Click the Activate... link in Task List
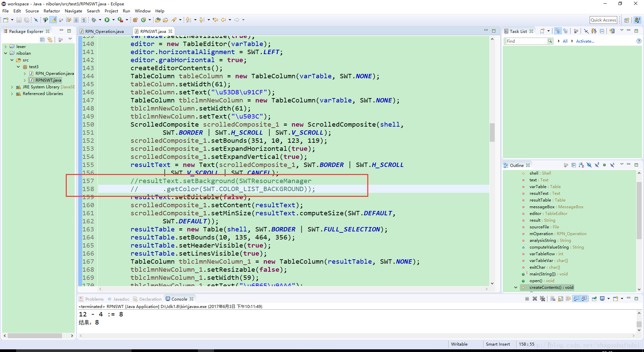644x352 pixels. point(585,41)
